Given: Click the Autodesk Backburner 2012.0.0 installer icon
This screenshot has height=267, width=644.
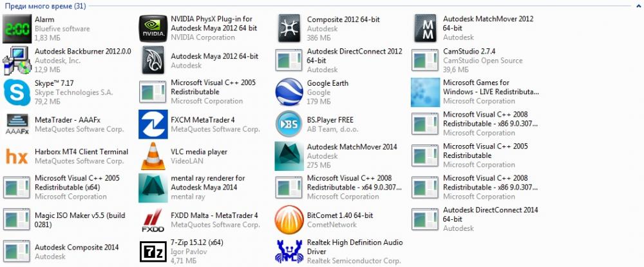Looking at the screenshot, I should [x=17, y=61].
